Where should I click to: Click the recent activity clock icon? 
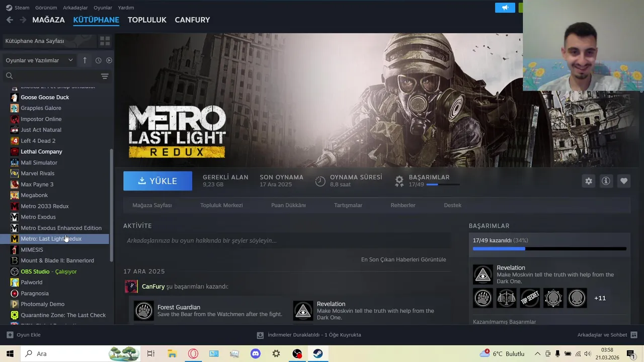click(x=98, y=60)
